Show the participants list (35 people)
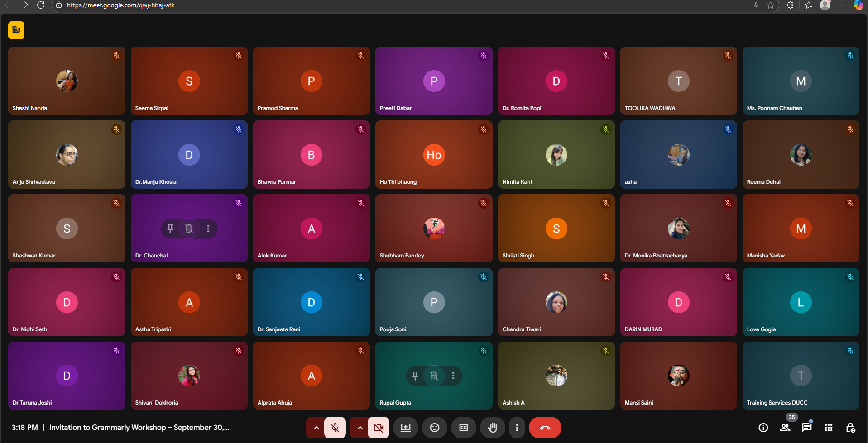This screenshot has width=868, height=443. click(x=785, y=428)
